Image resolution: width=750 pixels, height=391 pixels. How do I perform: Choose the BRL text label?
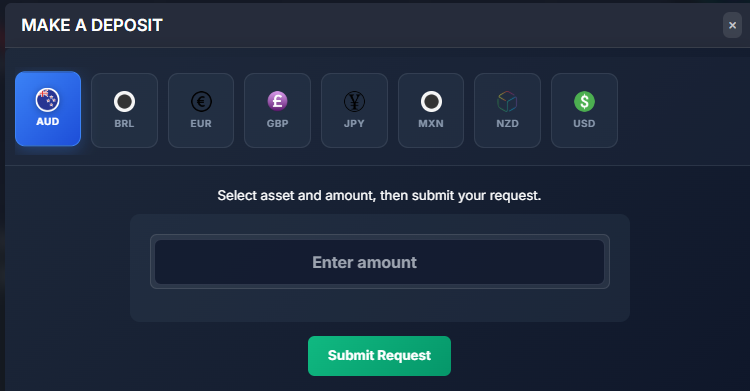click(124, 123)
